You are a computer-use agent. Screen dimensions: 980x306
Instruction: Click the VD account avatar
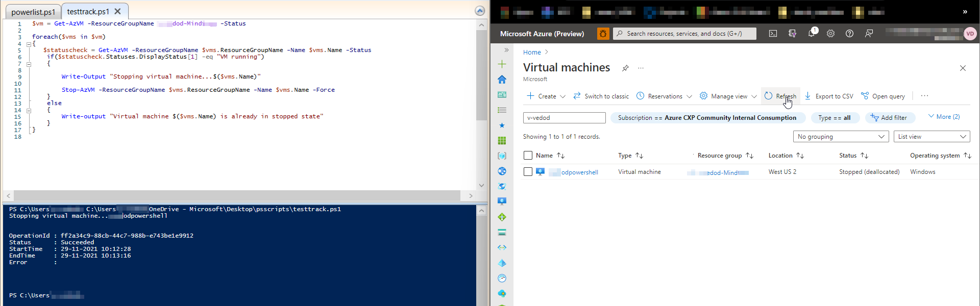pos(970,34)
